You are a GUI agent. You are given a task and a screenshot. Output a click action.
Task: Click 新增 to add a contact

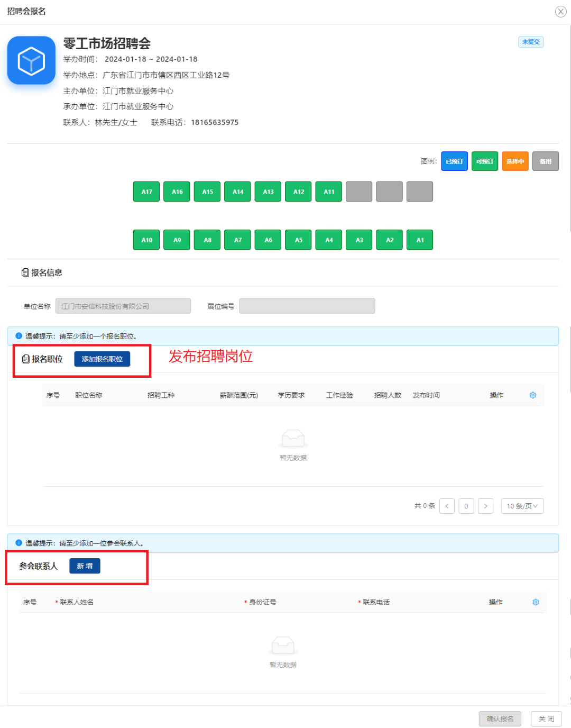[85, 566]
